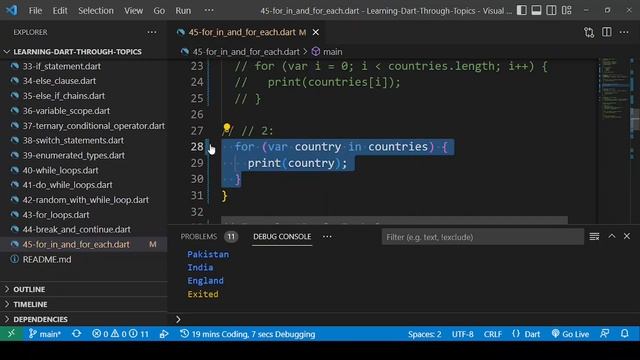This screenshot has width=640, height=360.
Task: Open coding time tracker in status bar
Action: (248, 334)
